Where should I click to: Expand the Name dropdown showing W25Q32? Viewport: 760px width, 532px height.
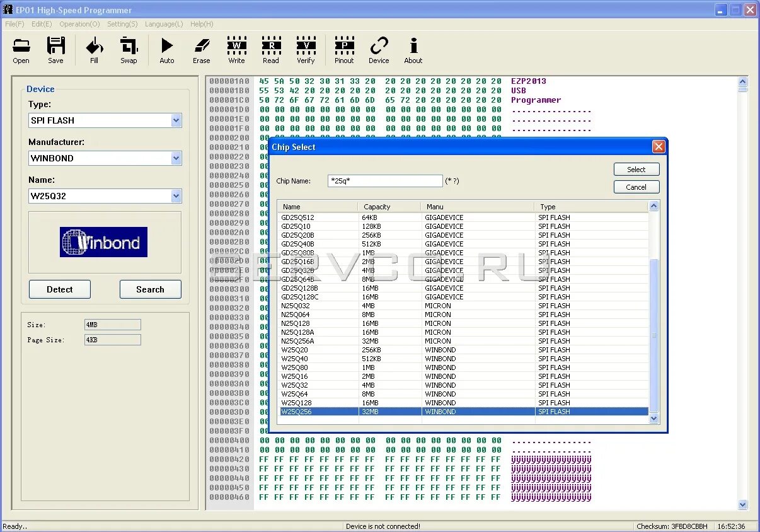tap(176, 196)
